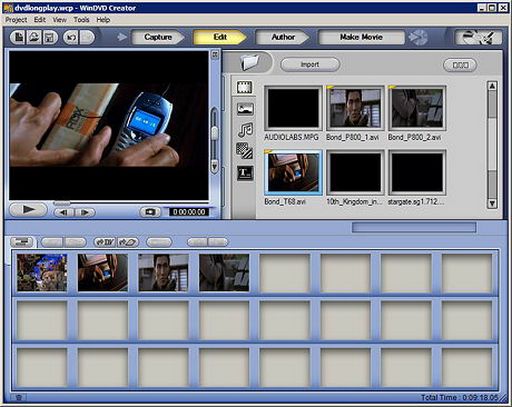Click the vertical slider beside the preview

[215, 133]
